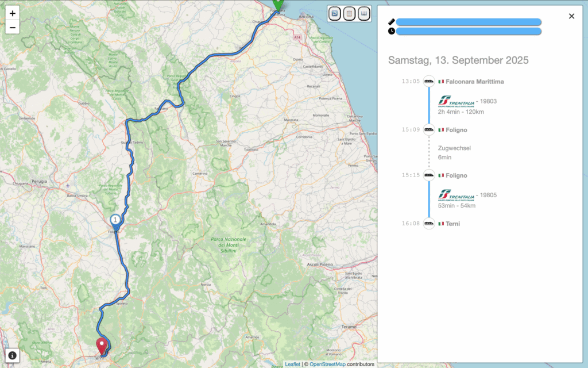Click the middle map toolbar button
588x368 pixels.
(349, 13)
